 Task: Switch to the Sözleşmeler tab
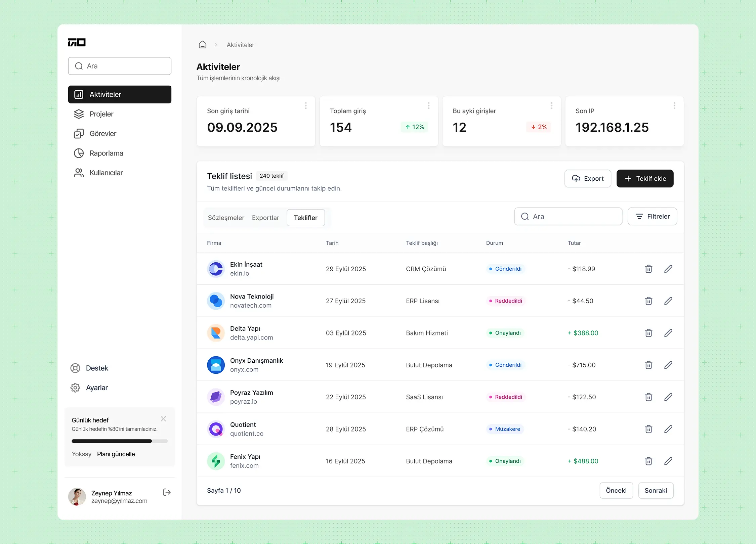tap(226, 218)
